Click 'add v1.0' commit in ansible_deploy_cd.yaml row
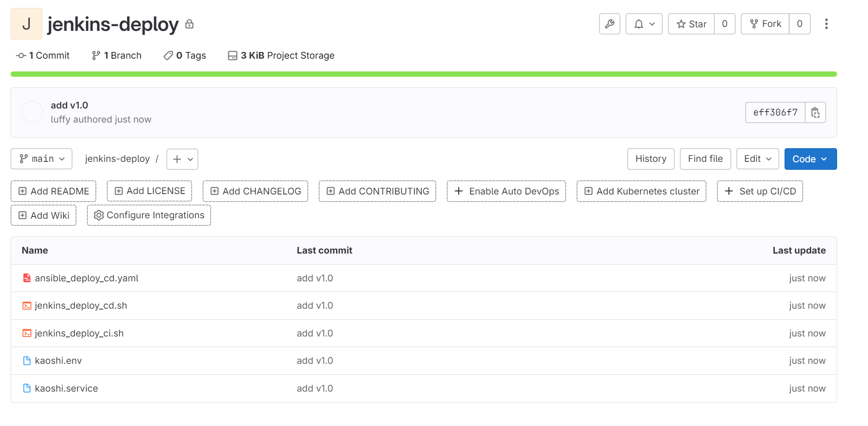 tap(315, 278)
